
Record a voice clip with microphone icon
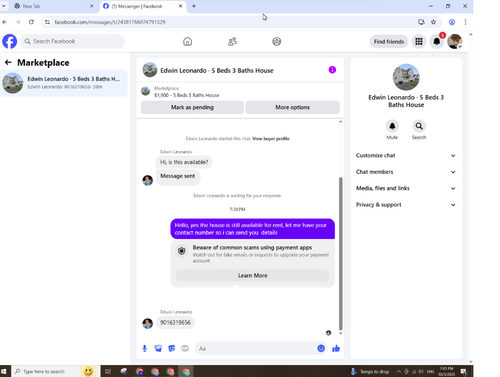pyautogui.click(x=144, y=348)
